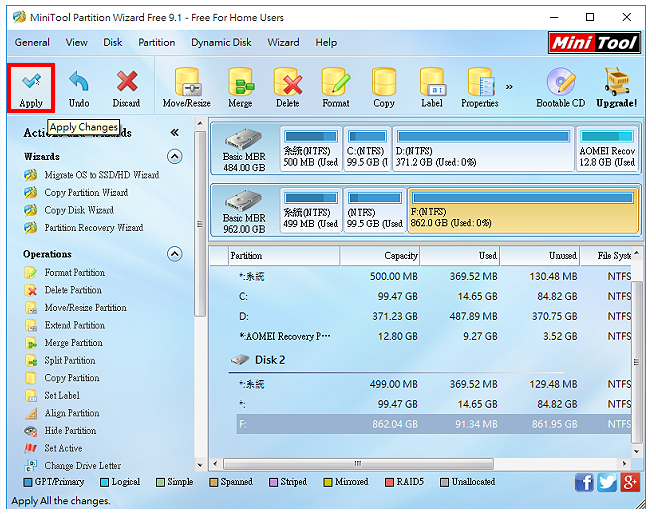
Task: Select Change Drive Letter operation
Action: 73,466
